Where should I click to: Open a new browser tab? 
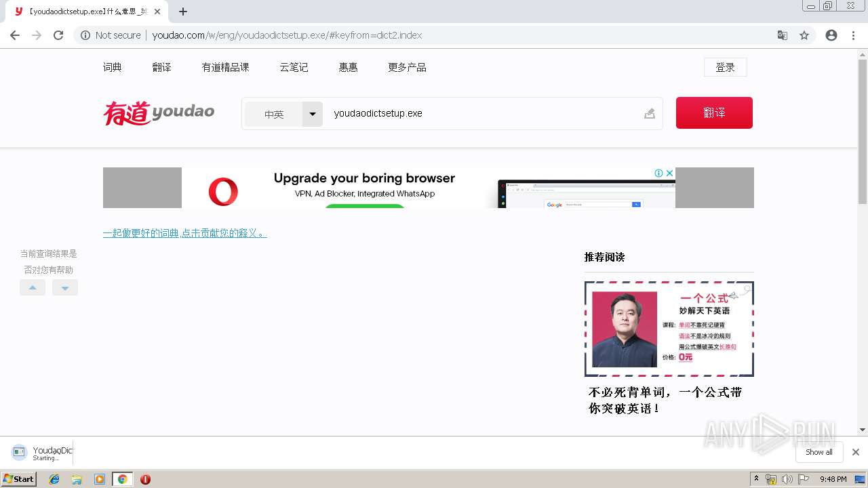(x=183, y=12)
